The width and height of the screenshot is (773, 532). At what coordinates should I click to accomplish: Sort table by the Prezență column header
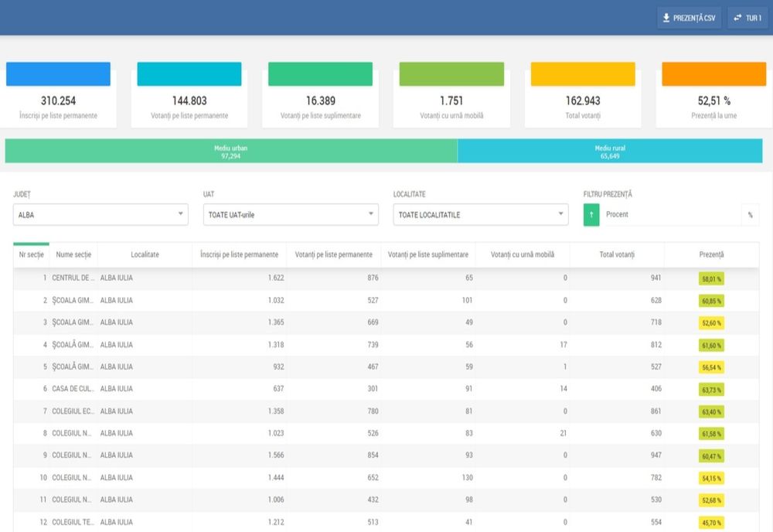pos(711,254)
